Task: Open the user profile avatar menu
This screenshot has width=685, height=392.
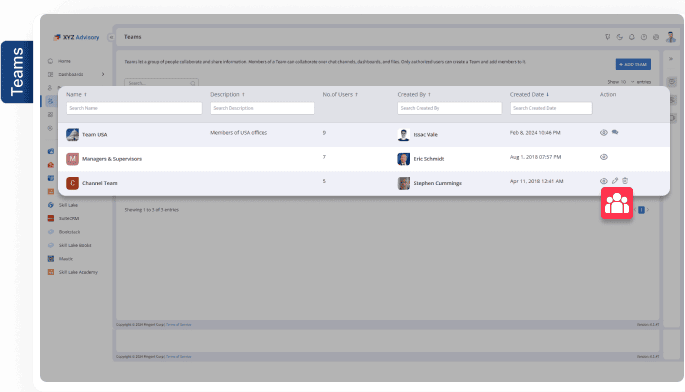Action: [671, 37]
